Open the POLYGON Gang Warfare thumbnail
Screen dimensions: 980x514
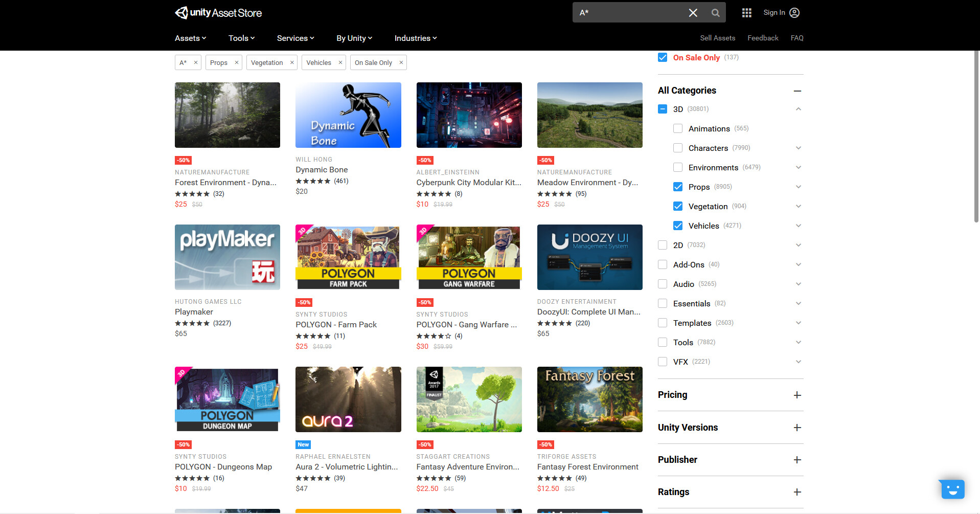click(x=469, y=257)
